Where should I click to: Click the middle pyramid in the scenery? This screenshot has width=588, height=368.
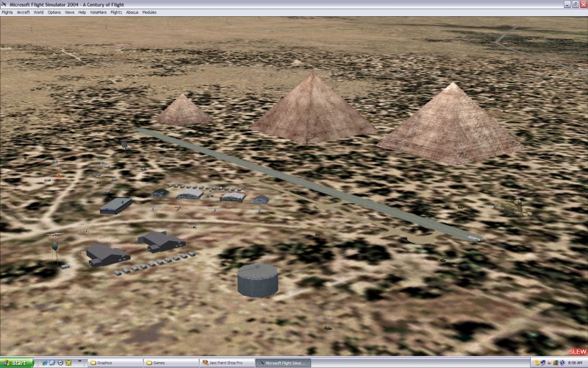tap(312, 113)
